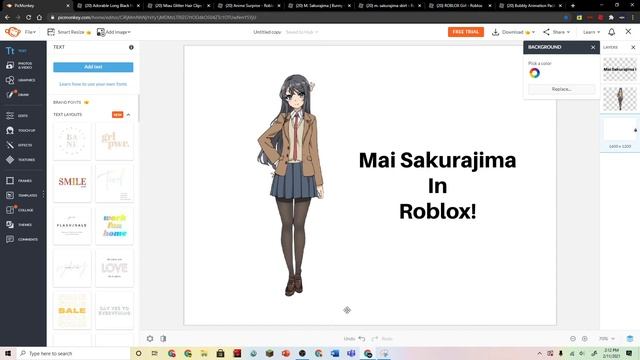Click the Replace... button

pos(561,89)
